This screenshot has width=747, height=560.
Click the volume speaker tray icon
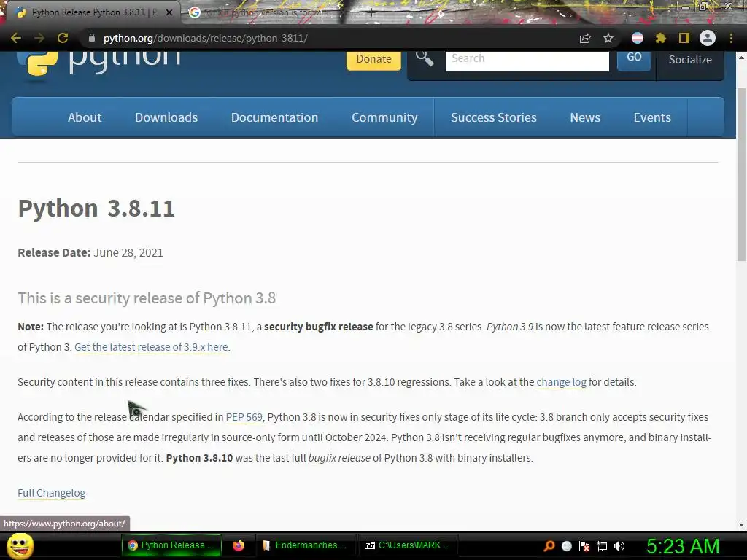tap(619, 545)
